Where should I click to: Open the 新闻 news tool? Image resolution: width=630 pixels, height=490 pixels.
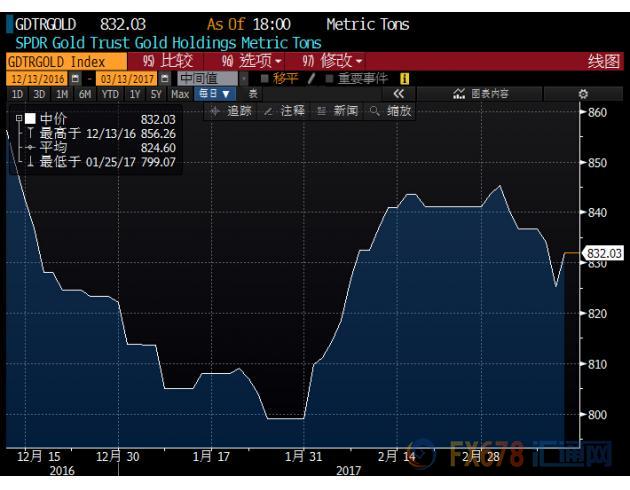pos(337,111)
